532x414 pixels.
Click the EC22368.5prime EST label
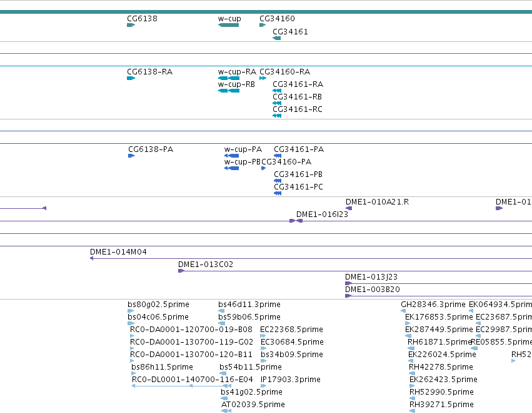click(x=291, y=330)
